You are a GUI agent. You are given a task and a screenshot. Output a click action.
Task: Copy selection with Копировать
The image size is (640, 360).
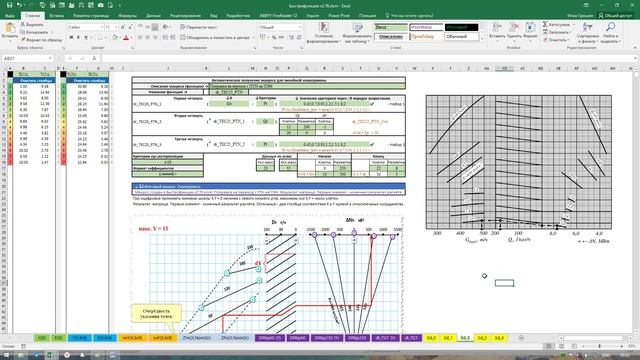(34, 32)
